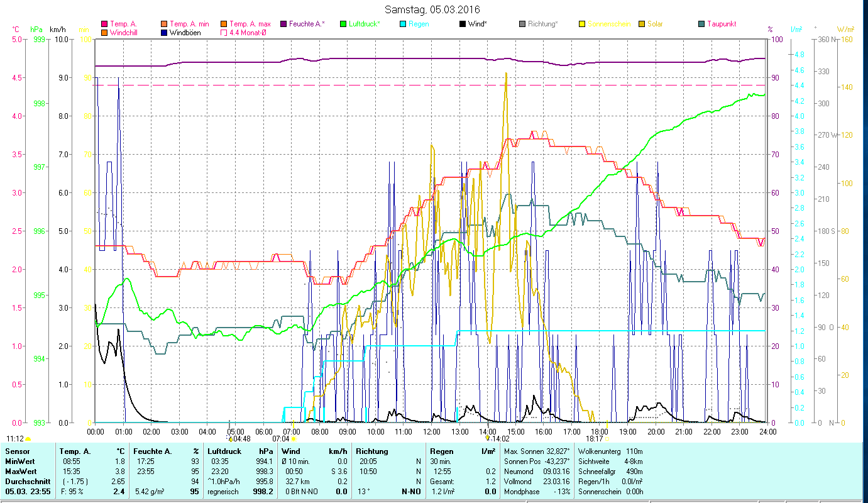Click the purple Feuchte A. legend square
The width and height of the screenshot is (868, 503).
(x=283, y=25)
